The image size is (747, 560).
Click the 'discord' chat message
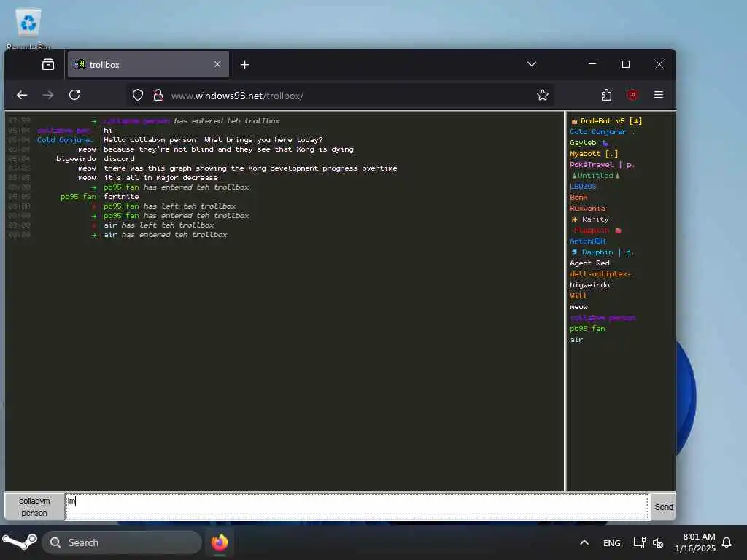click(x=119, y=158)
